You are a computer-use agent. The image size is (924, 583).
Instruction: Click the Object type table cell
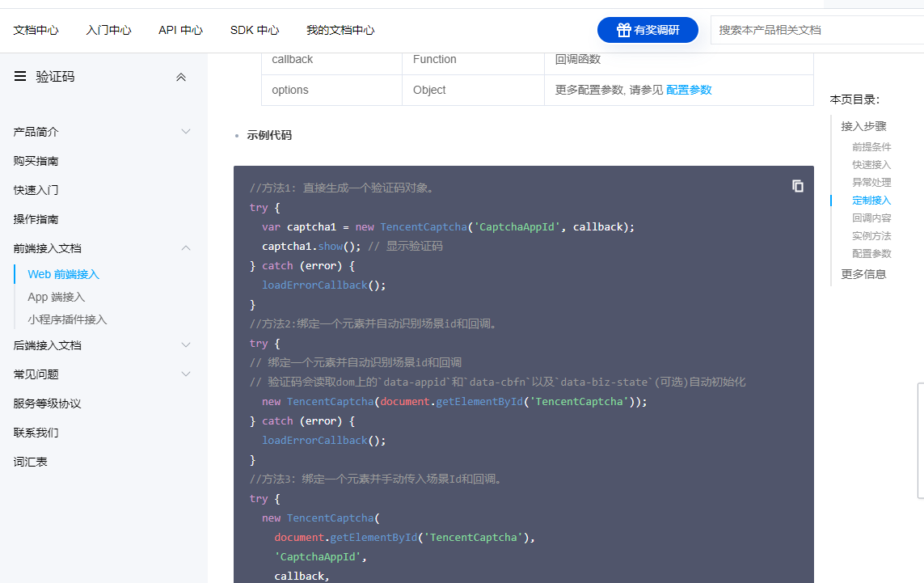tap(473, 90)
